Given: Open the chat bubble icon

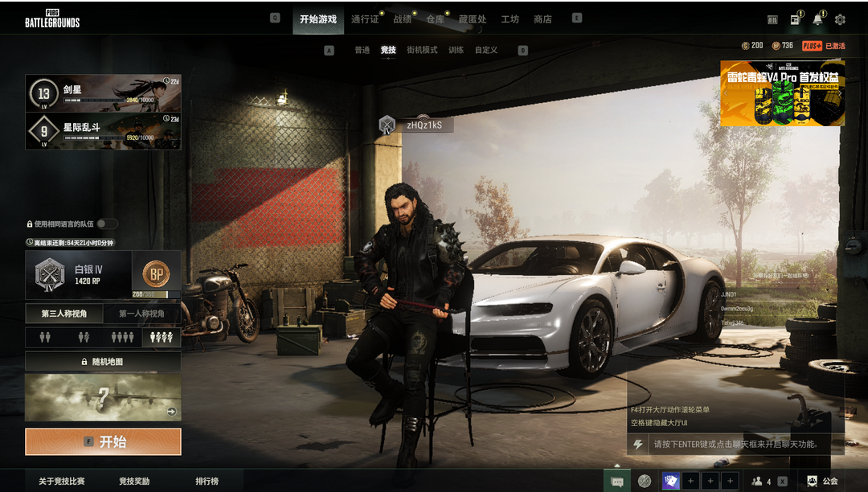Looking at the screenshot, I should pyautogui.click(x=616, y=481).
